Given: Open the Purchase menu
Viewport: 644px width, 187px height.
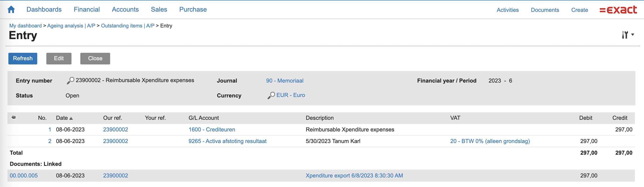Looking at the screenshot, I should [193, 10].
